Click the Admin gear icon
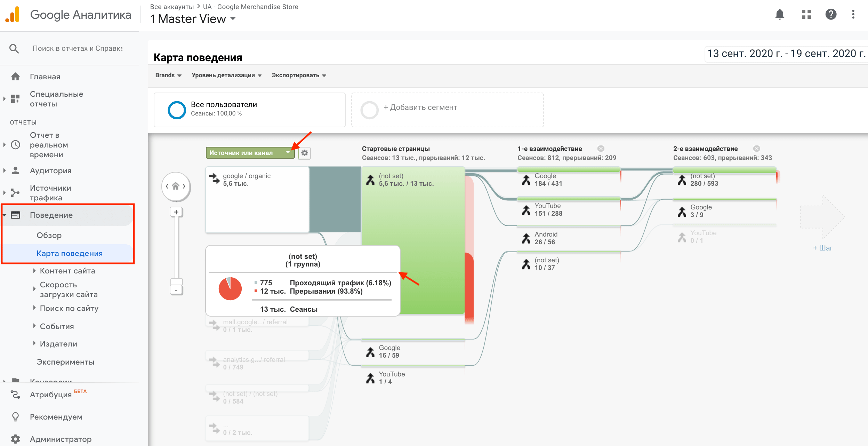Image resolution: width=868 pixels, height=446 pixels. (15, 439)
